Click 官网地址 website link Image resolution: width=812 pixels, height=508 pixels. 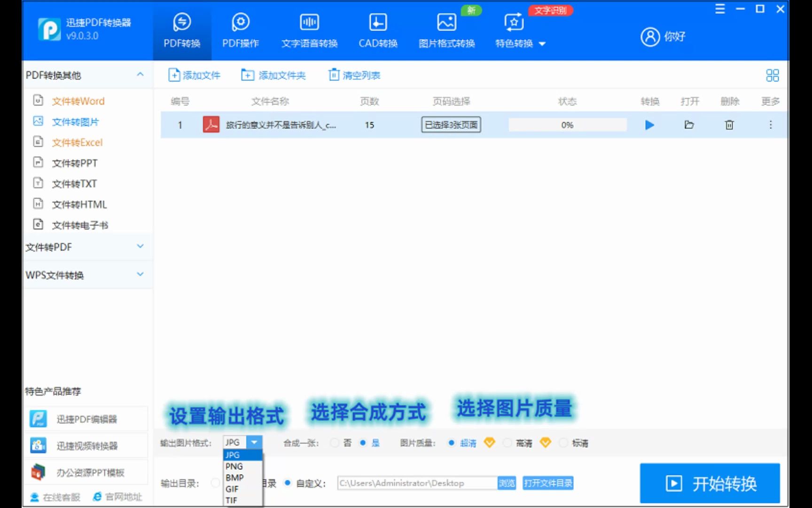pyautogui.click(x=117, y=497)
